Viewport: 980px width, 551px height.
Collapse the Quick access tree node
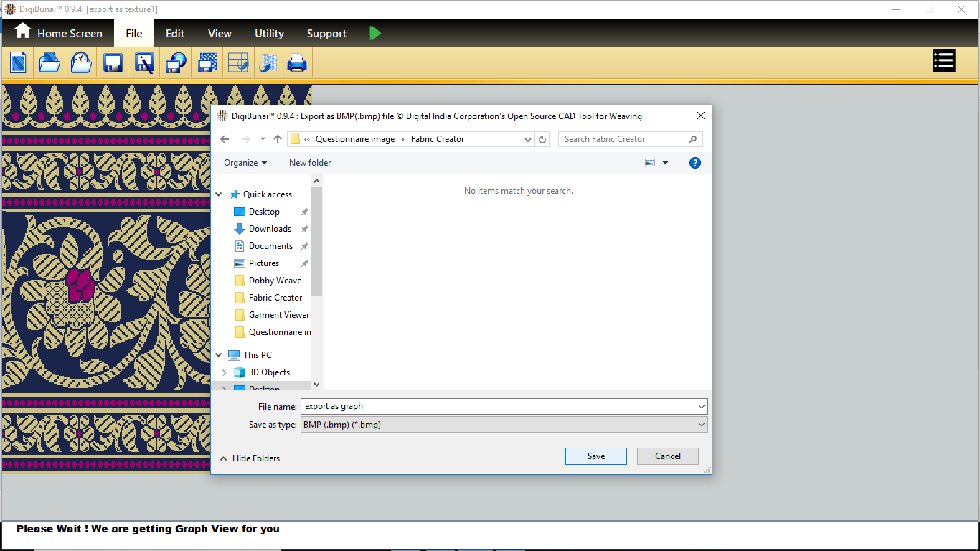[x=220, y=194]
